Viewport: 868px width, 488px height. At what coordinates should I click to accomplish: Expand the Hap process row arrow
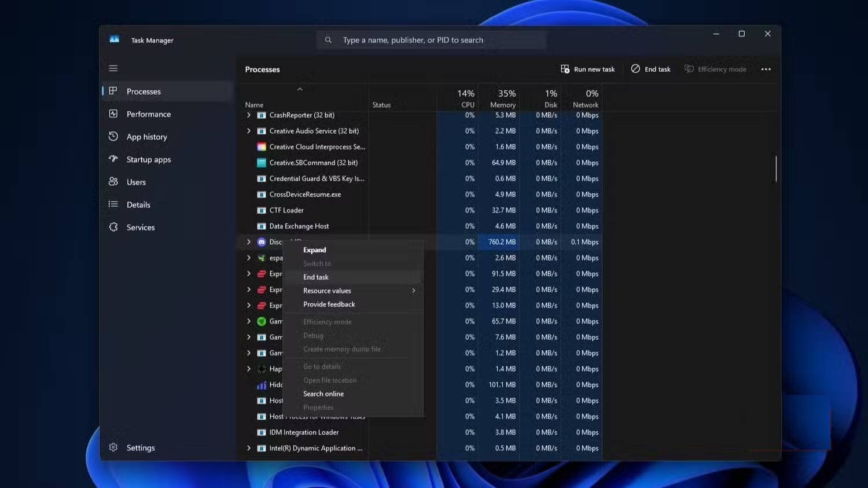249,369
